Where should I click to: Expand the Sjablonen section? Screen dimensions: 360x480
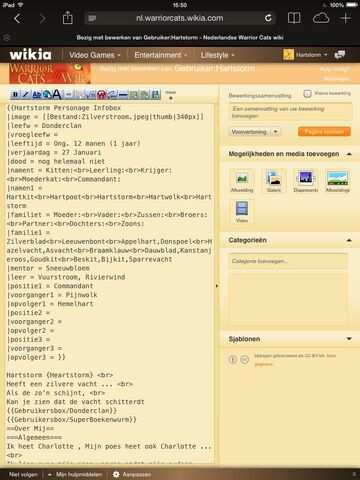point(349,339)
